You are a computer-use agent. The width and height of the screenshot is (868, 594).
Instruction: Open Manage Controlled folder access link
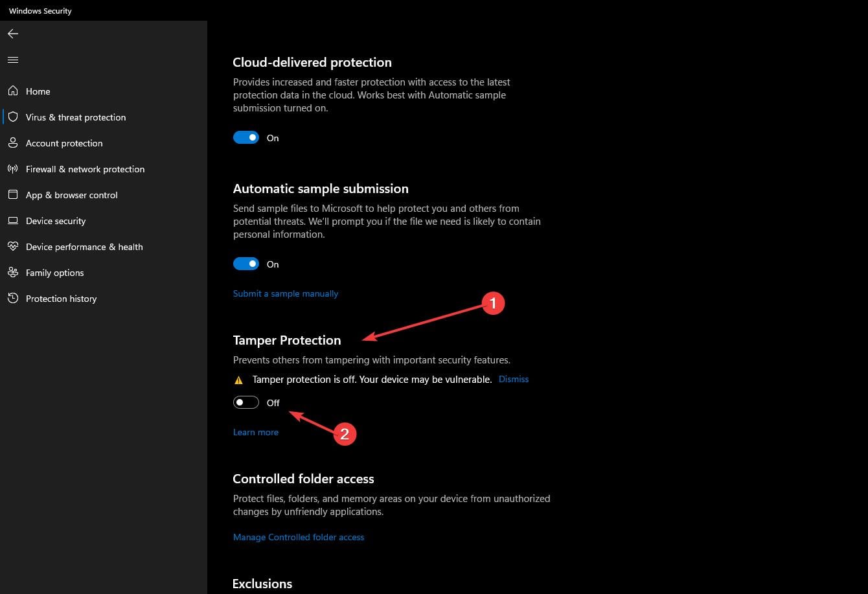click(299, 537)
